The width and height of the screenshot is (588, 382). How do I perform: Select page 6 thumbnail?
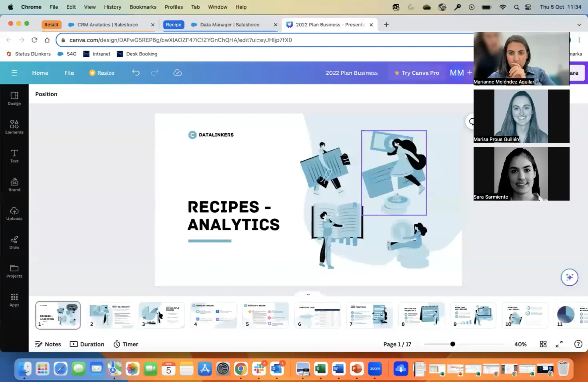tap(318, 315)
